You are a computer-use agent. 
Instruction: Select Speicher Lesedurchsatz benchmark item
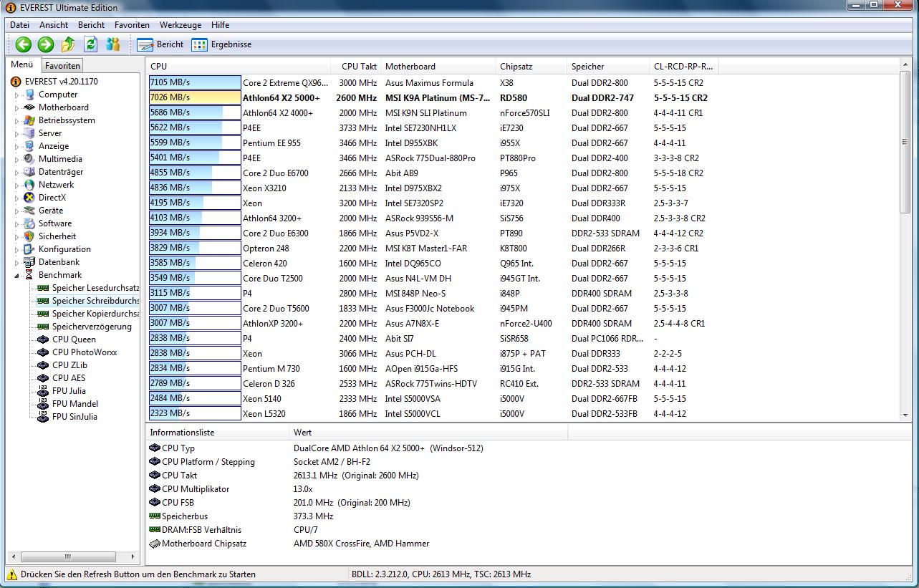coord(95,288)
